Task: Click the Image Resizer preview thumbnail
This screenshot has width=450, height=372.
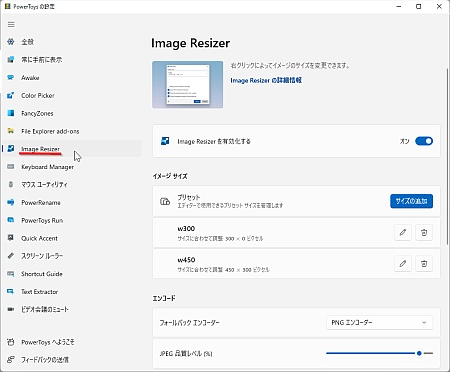Action: pyautogui.click(x=188, y=84)
